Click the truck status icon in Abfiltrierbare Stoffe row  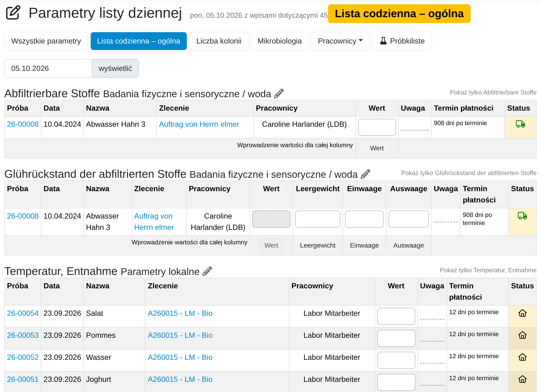pyautogui.click(x=520, y=124)
